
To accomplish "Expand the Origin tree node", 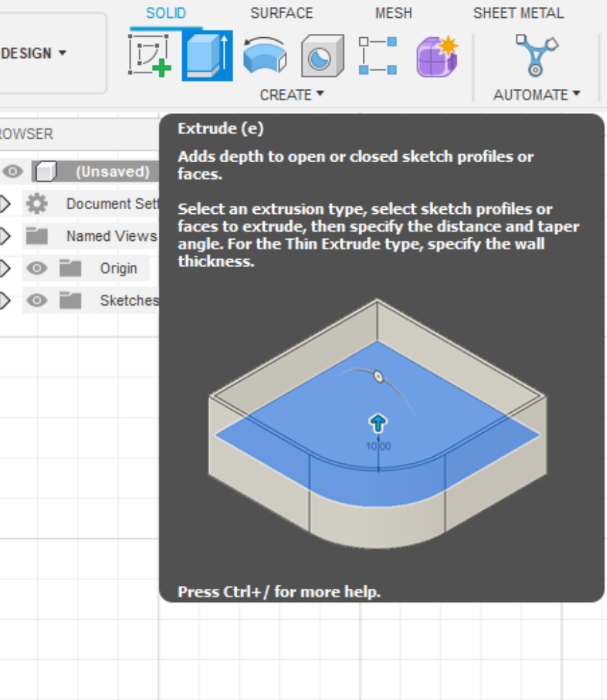I will 6,268.
